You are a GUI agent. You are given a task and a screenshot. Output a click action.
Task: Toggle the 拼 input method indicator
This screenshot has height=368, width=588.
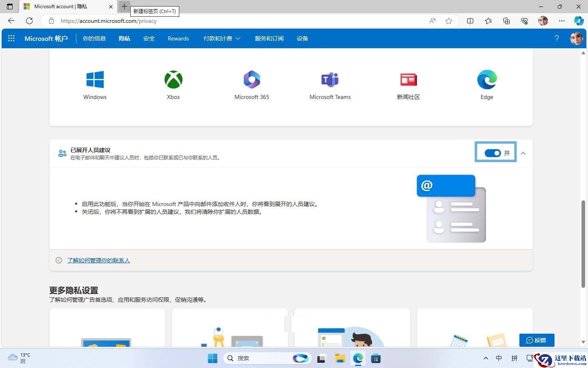[514, 358]
